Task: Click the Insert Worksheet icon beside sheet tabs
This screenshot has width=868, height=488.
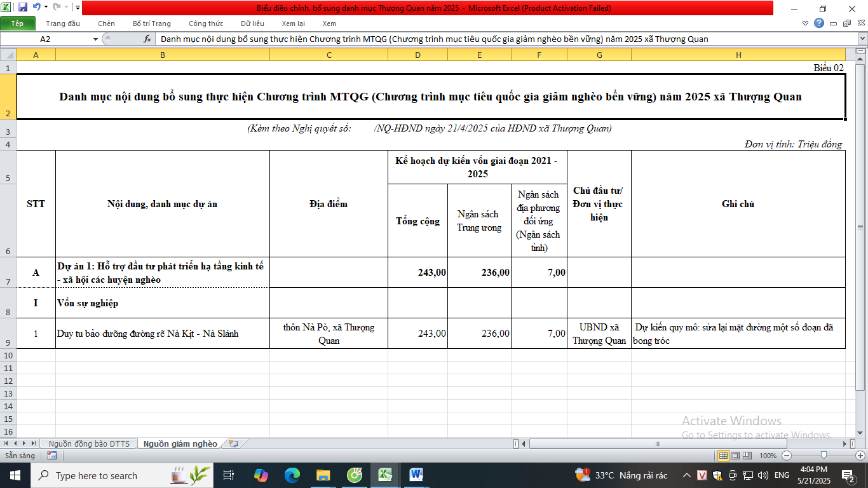Action: (233, 444)
